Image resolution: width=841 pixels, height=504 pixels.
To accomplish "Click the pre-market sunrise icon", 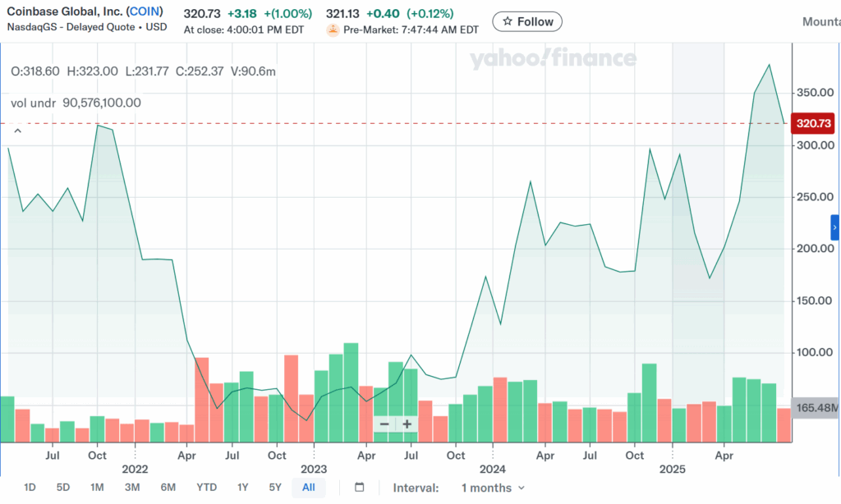I will pos(333,30).
